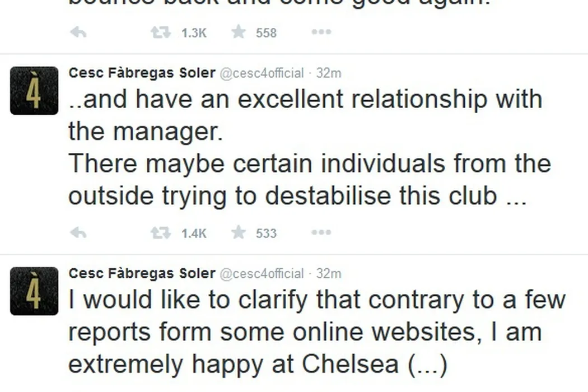
Task: Favorite the tweet showing 558 stars
Action: coord(239,32)
